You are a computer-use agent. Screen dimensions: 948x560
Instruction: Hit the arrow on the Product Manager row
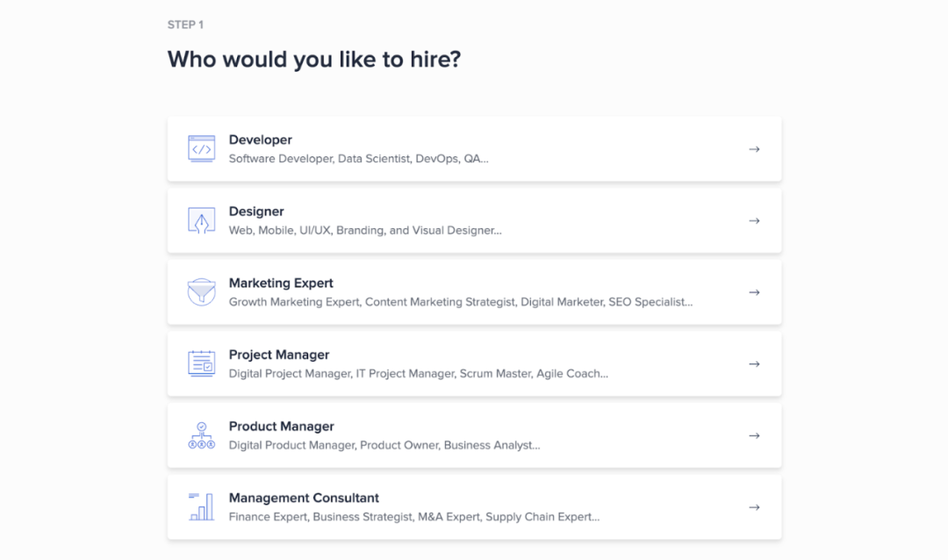[x=754, y=435]
